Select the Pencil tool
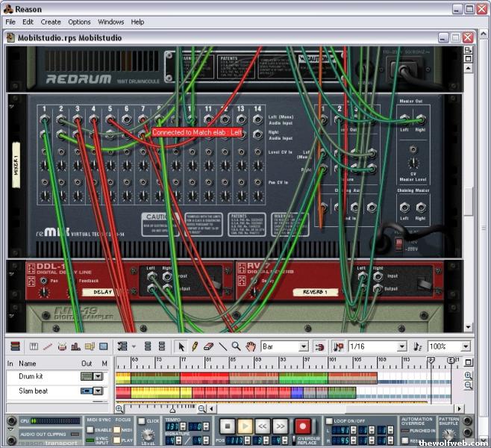491x448 pixels. pyautogui.click(x=195, y=346)
